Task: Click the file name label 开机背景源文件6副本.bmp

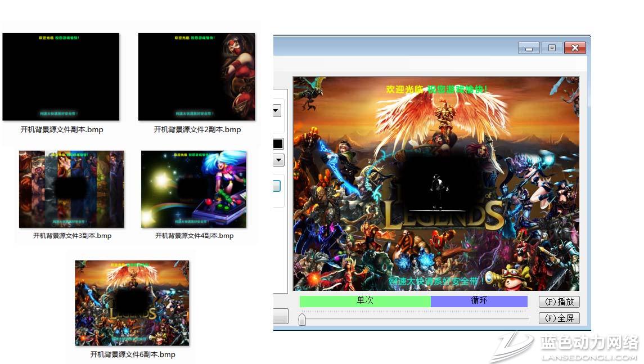Action: [133, 354]
